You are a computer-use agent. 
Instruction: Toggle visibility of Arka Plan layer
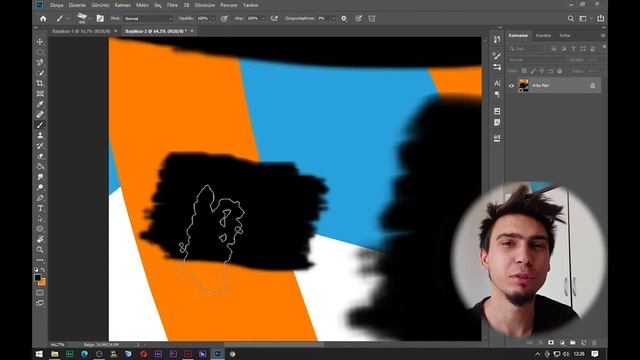click(511, 86)
